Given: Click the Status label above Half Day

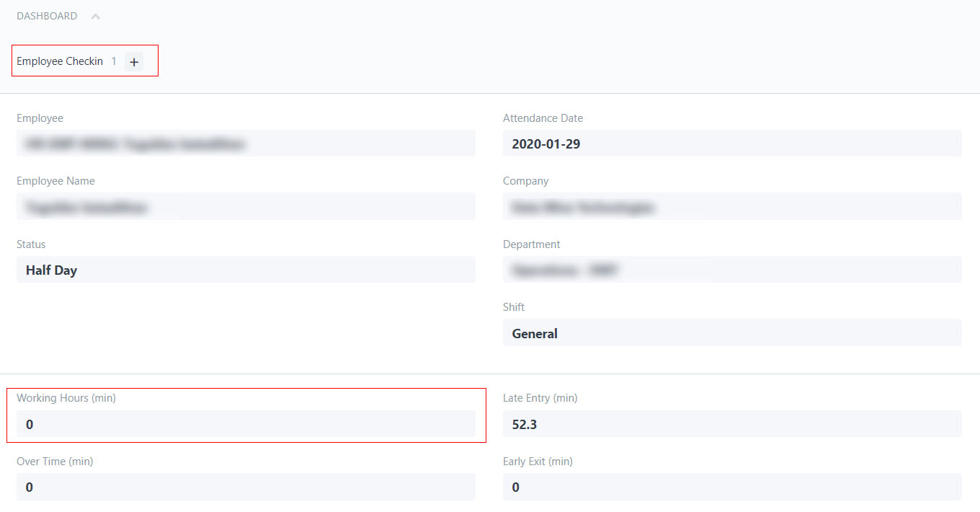Looking at the screenshot, I should 31,244.
